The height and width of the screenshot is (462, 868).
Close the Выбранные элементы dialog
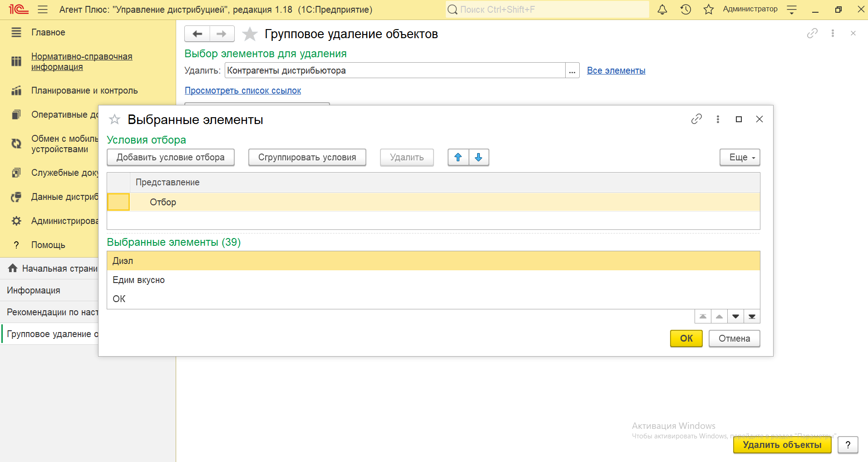pyautogui.click(x=759, y=119)
